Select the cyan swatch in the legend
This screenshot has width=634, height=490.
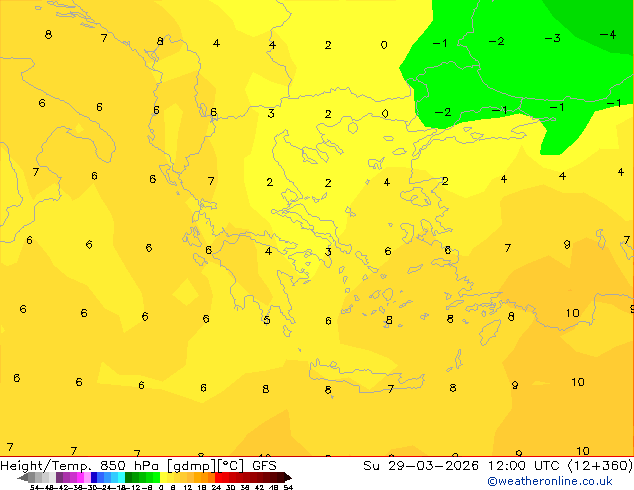[121, 477]
